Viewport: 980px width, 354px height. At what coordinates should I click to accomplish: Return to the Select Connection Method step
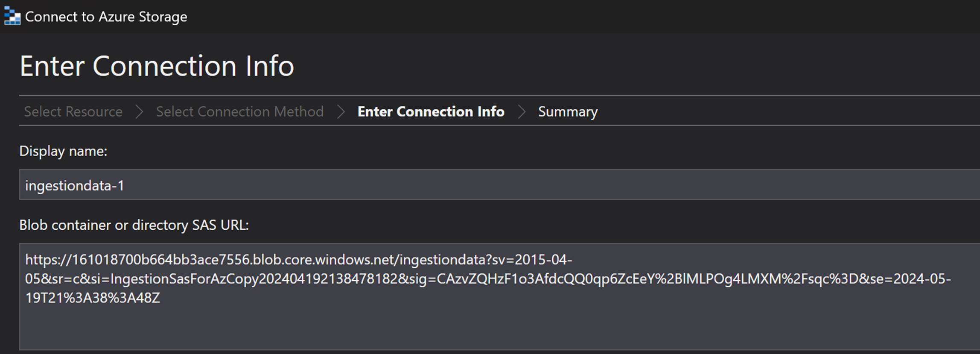point(239,111)
